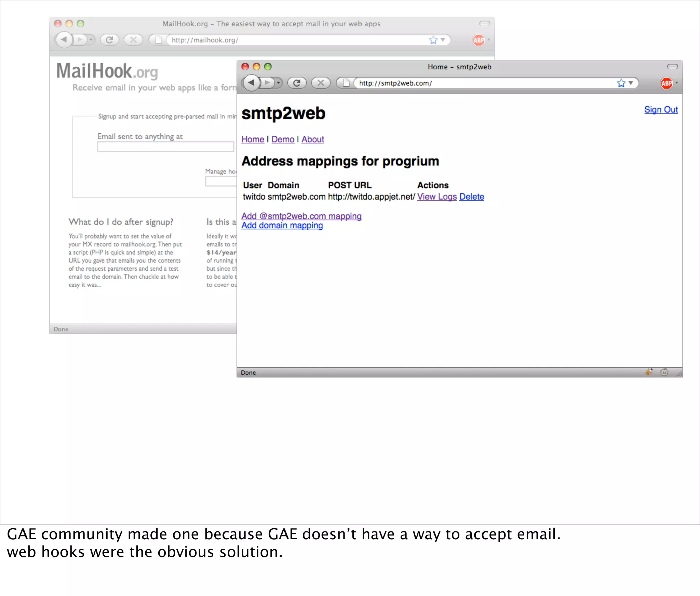Delete the twitdo address mapping
The width and height of the screenshot is (700, 596).
coord(471,197)
